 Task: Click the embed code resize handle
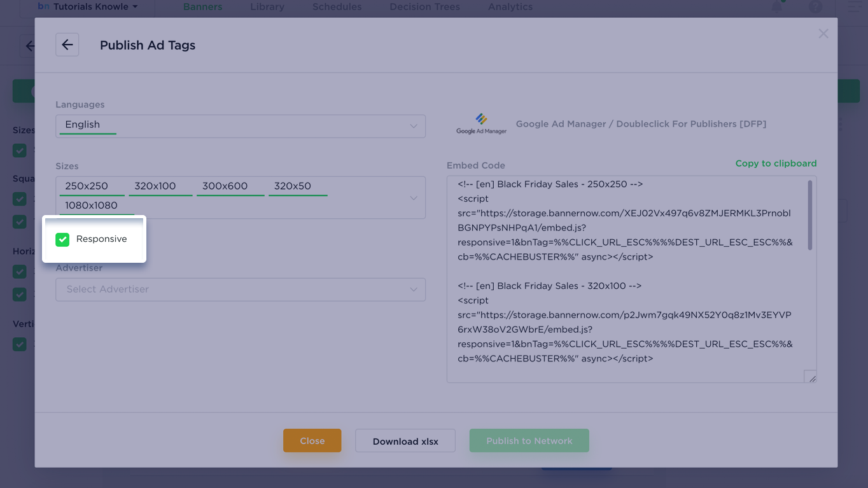[810, 377]
